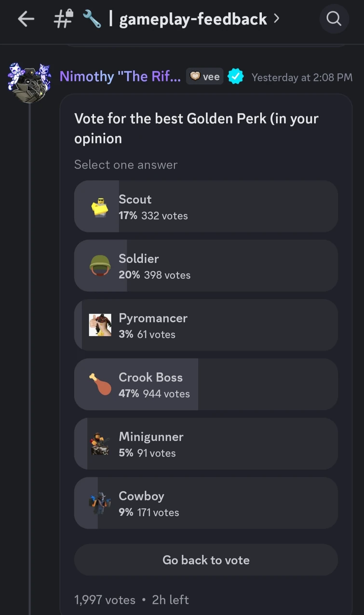Image resolution: width=364 pixels, height=615 pixels.
Task: Select the Scout poll answer
Action: tap(206, 206)
